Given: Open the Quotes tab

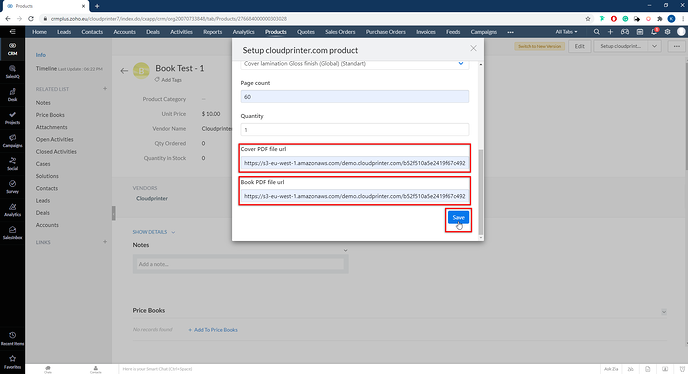Looking at the screenshot, I should point(306,32).
